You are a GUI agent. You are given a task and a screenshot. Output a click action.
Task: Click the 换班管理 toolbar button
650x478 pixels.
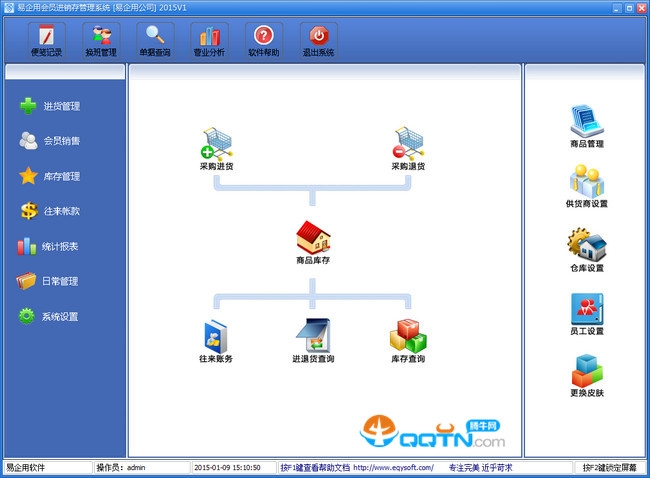101,40
